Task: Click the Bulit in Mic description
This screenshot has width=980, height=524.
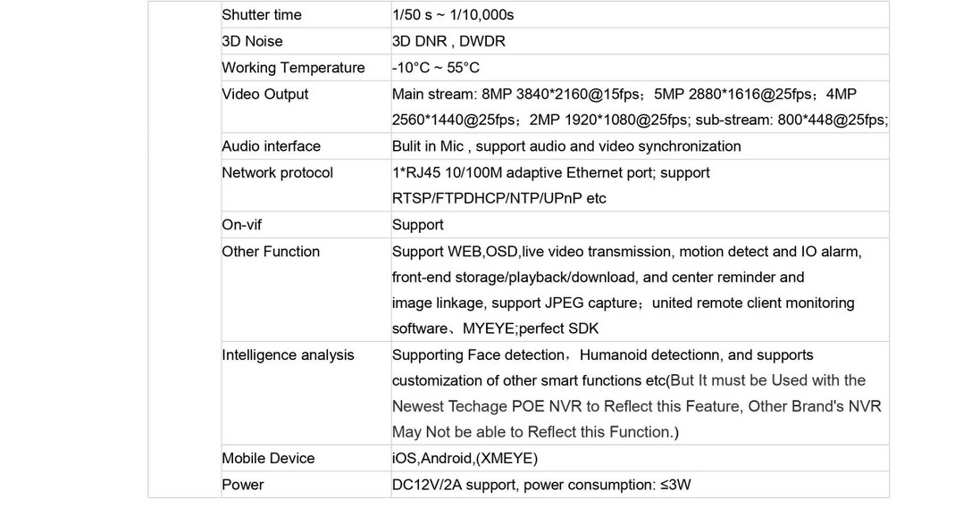Action: [566, 146]
